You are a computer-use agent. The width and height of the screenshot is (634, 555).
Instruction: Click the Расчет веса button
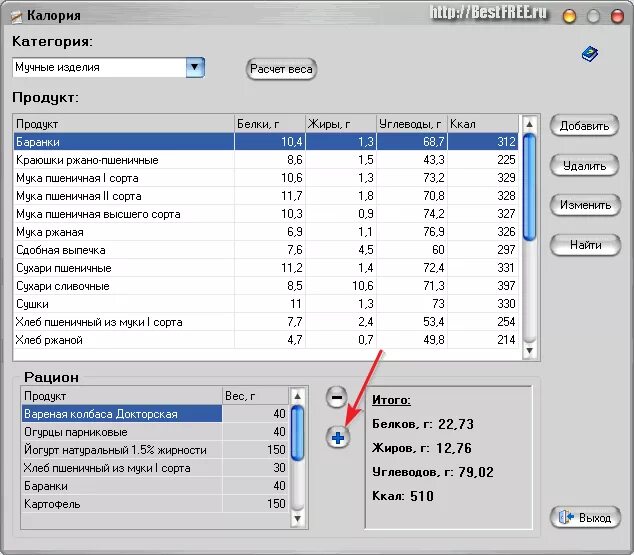(281, 69)
